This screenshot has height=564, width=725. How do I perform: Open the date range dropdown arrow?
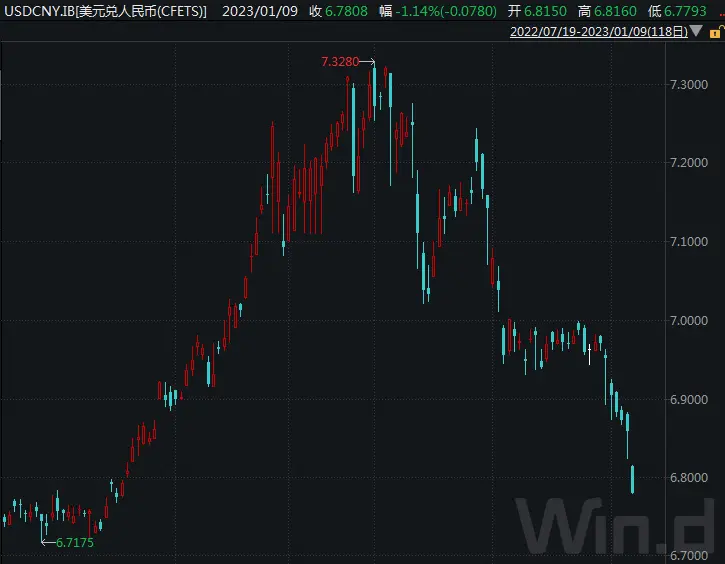pyautogui.click(x=696, y=31)
